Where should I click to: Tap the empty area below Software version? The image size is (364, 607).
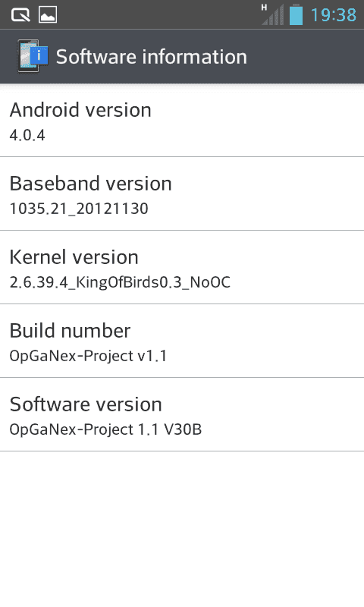pyautogui.click(x=182, y=529)
